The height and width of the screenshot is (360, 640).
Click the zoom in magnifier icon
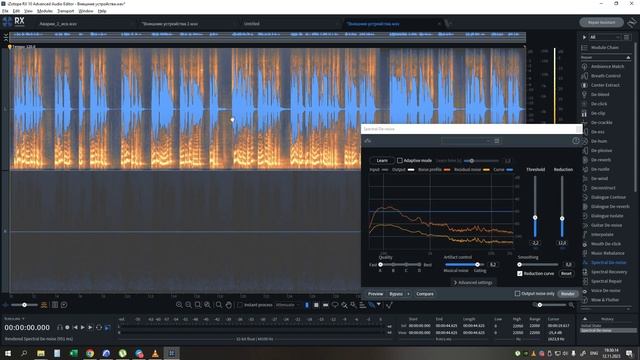[x=179, y=305]
